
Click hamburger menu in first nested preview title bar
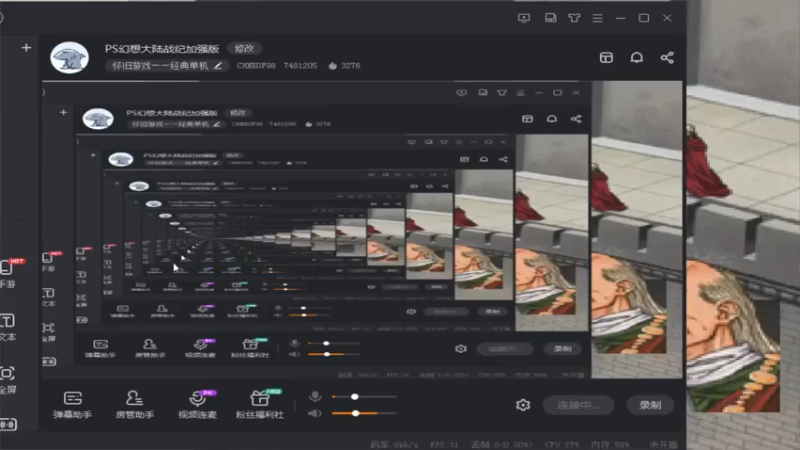(x=520, y=92)
